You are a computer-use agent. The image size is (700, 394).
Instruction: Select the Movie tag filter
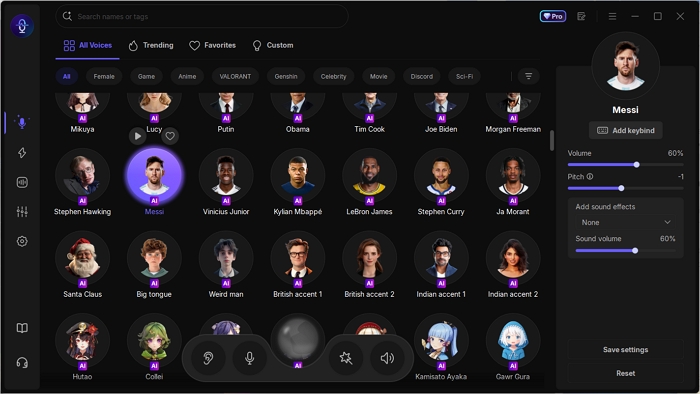point(379,76)
